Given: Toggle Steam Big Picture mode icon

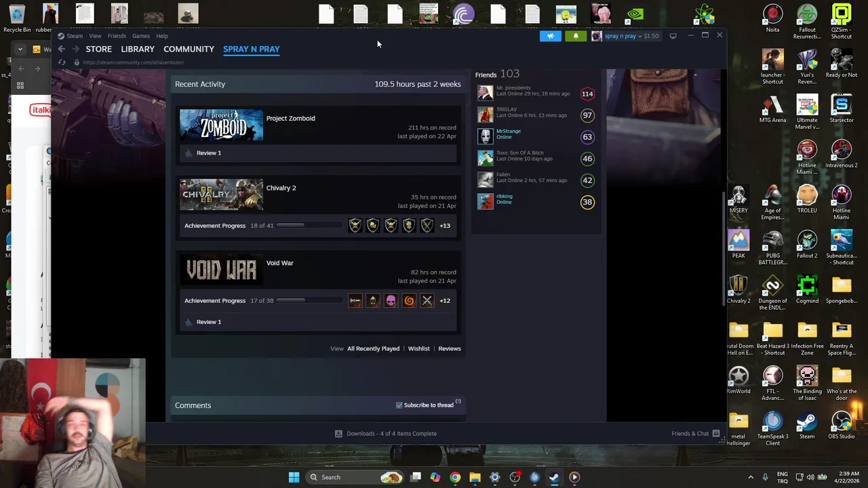Looking at the screenshot, I should 673,36.
